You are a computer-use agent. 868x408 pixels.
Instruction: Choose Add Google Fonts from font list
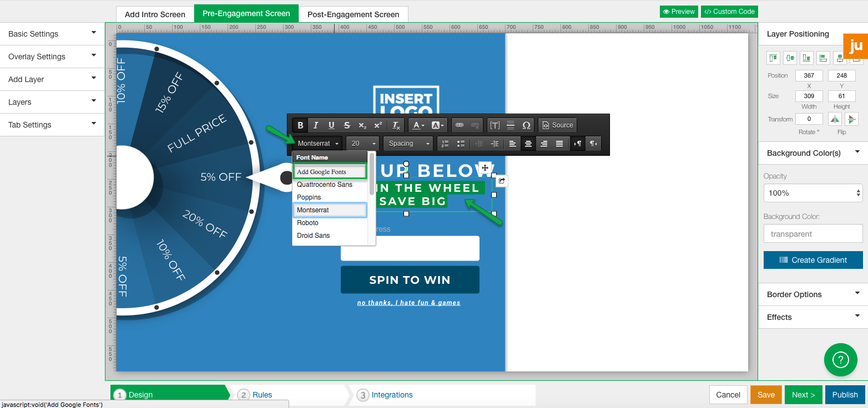coord(330,172)
